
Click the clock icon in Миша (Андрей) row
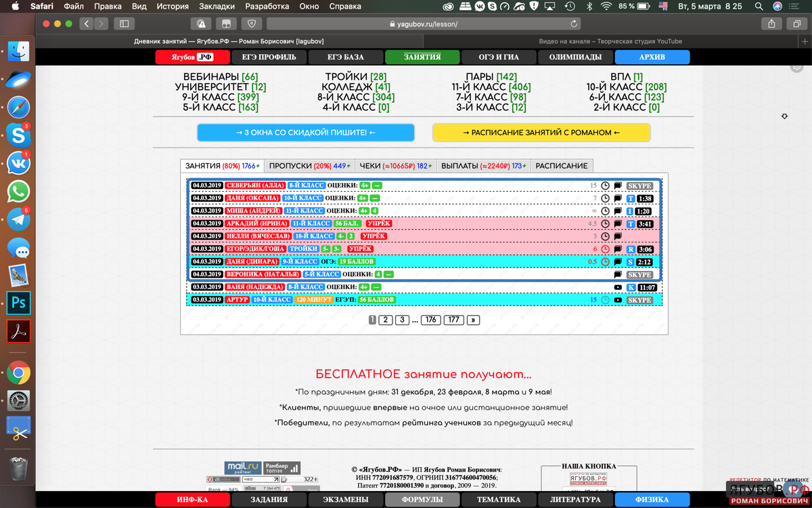(x=606, y=211)
